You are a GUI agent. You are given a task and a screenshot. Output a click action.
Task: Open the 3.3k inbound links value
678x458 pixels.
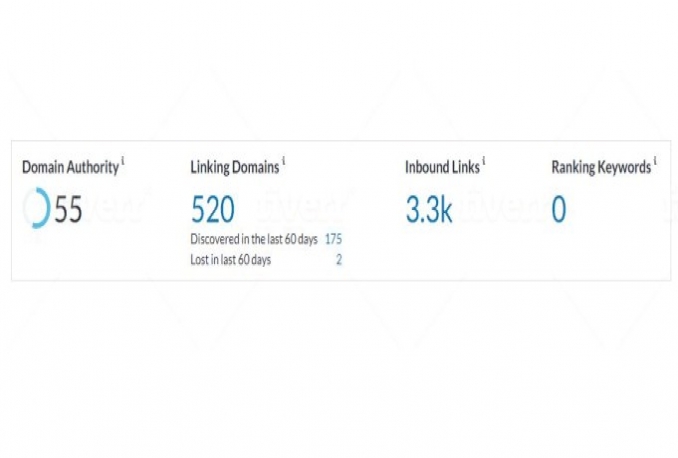429,210
